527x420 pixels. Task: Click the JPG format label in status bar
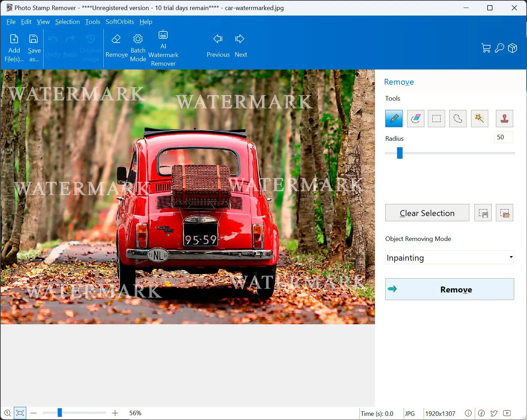pyautogui.click(x=410, y=413)
